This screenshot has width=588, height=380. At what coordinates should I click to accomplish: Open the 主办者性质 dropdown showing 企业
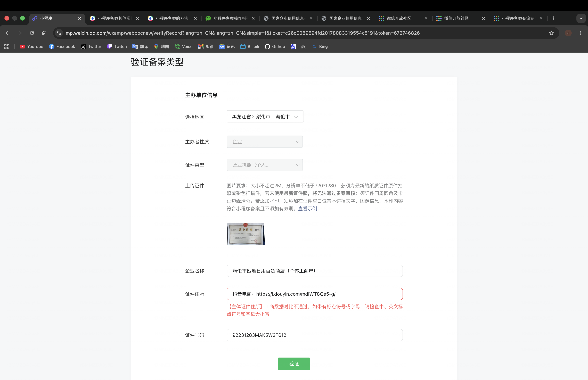265,142
